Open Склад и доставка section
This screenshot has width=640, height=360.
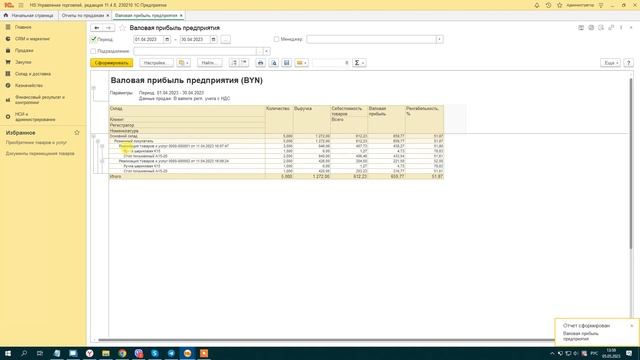point(33,74)
